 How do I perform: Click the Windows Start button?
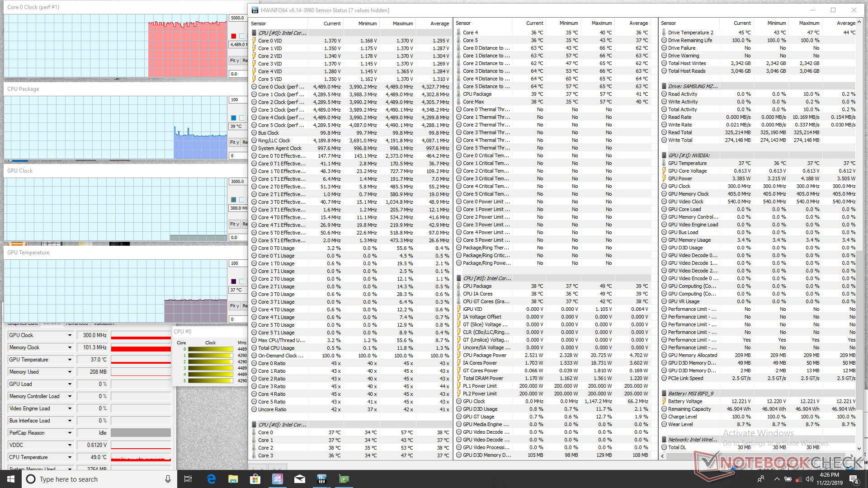[11, 479]
